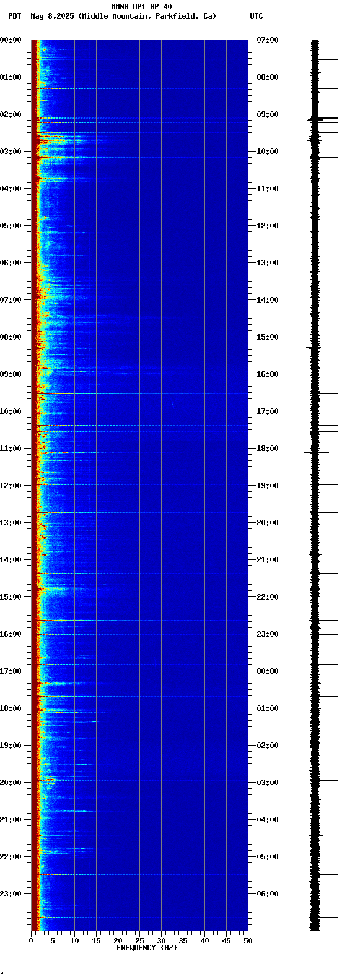Click the large seismogram spike near 22:00 UTC

317,593
